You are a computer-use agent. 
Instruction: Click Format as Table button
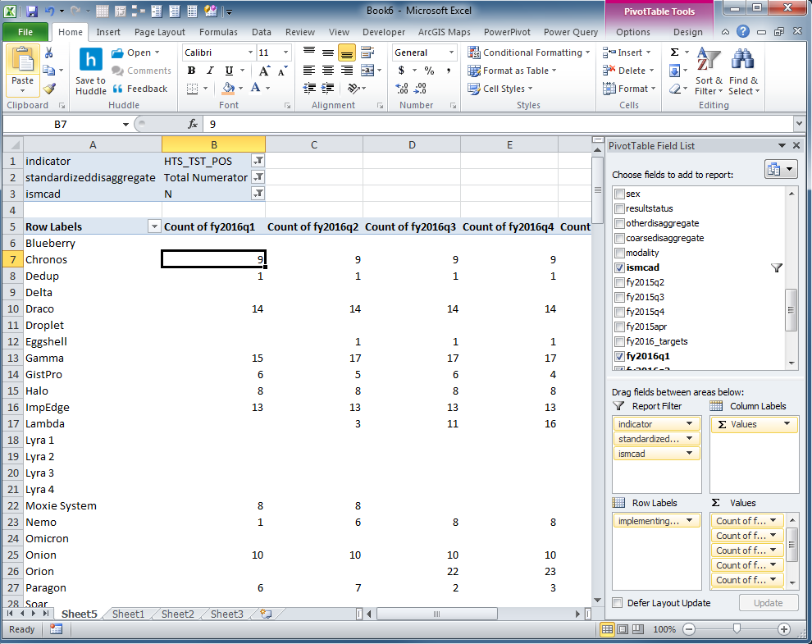[x=512, y=71]
